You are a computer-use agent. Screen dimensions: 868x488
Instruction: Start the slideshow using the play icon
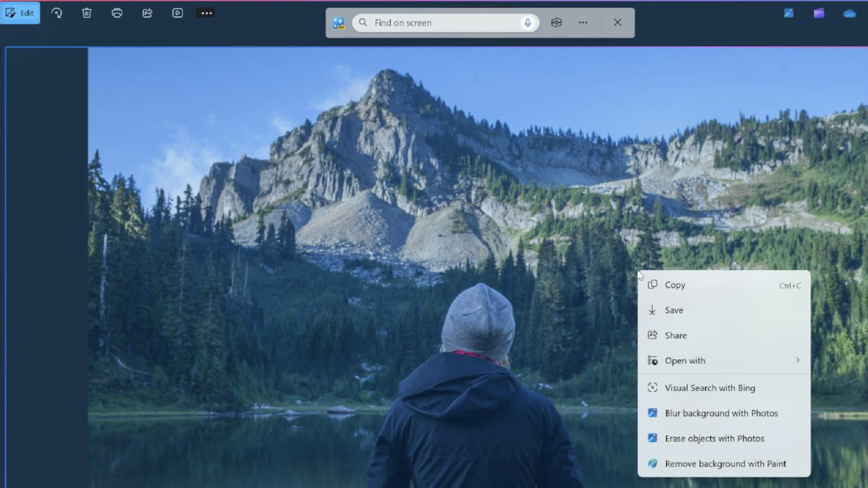177,13
